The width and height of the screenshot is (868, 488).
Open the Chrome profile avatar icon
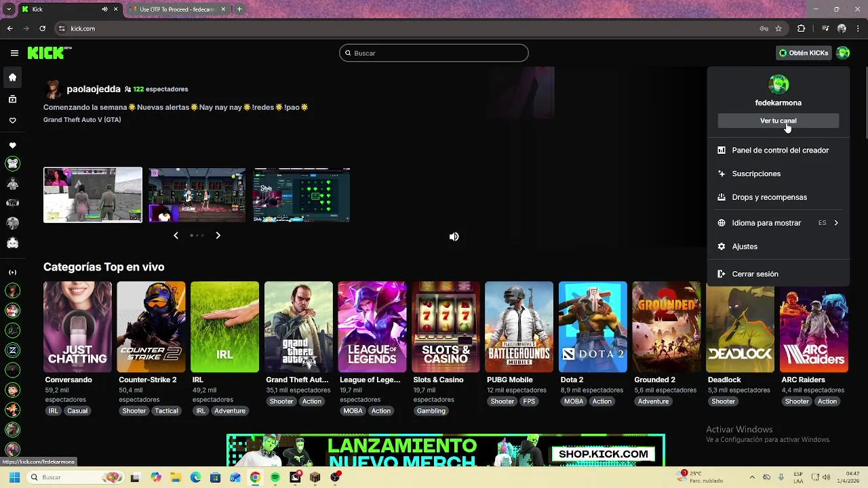click(x=842, y=28)
